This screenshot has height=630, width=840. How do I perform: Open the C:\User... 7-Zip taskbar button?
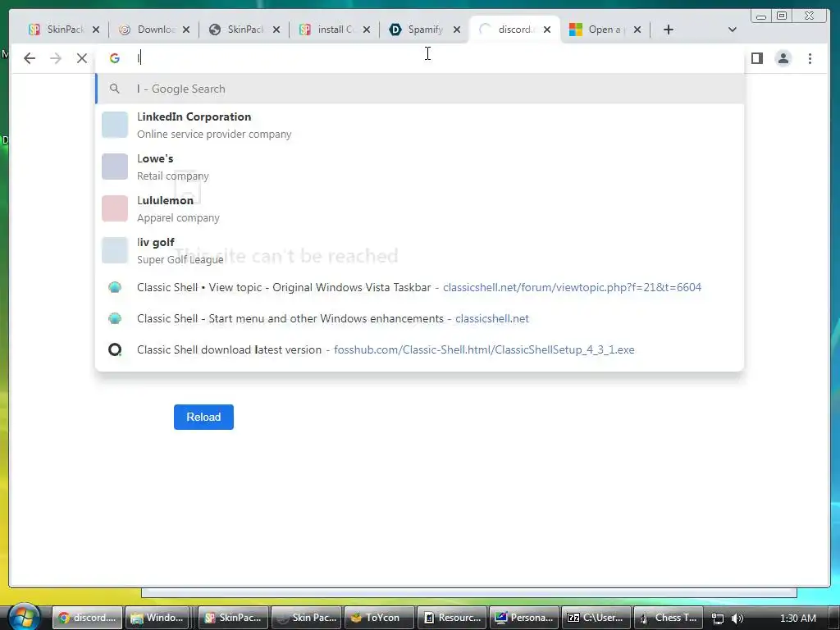point(596,618)
